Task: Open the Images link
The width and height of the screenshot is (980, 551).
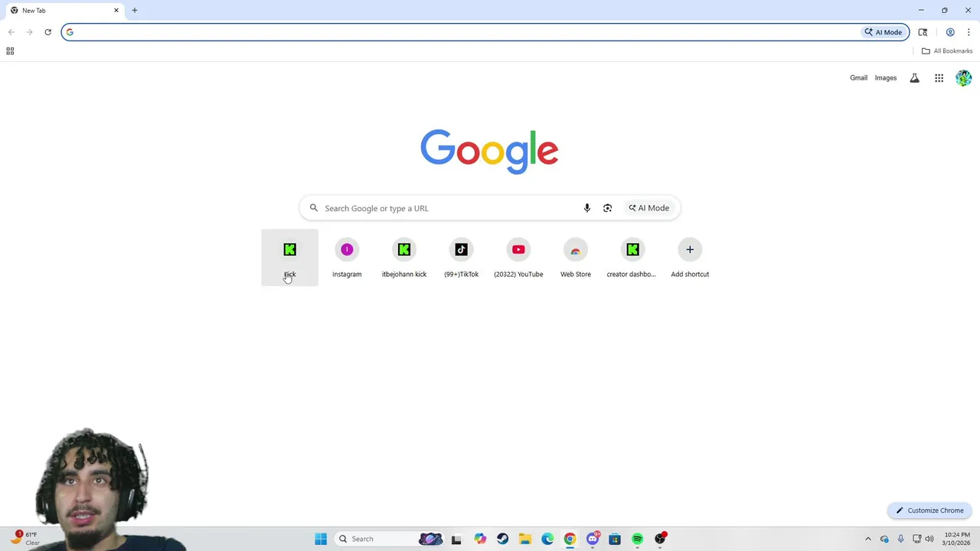Action: [886, 78]
